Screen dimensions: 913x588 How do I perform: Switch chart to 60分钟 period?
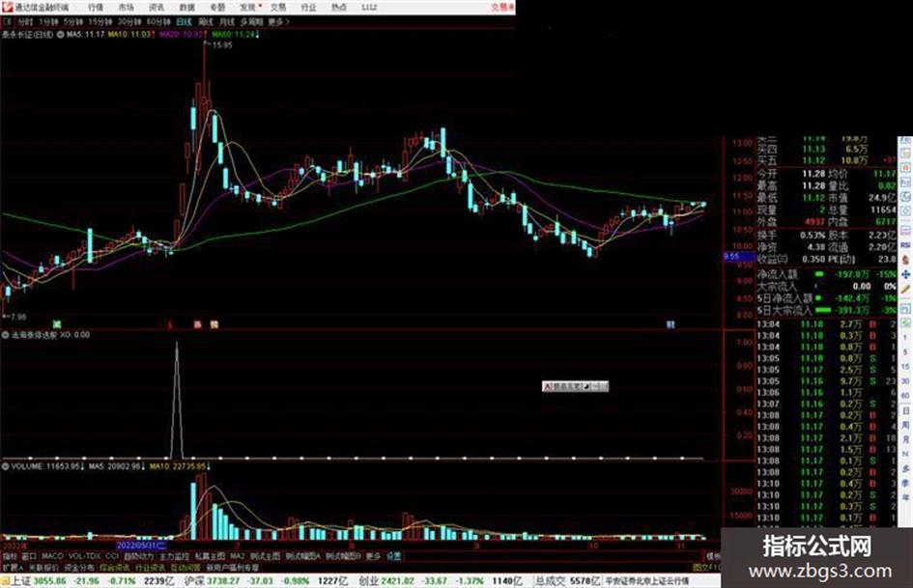click(158, 22)
